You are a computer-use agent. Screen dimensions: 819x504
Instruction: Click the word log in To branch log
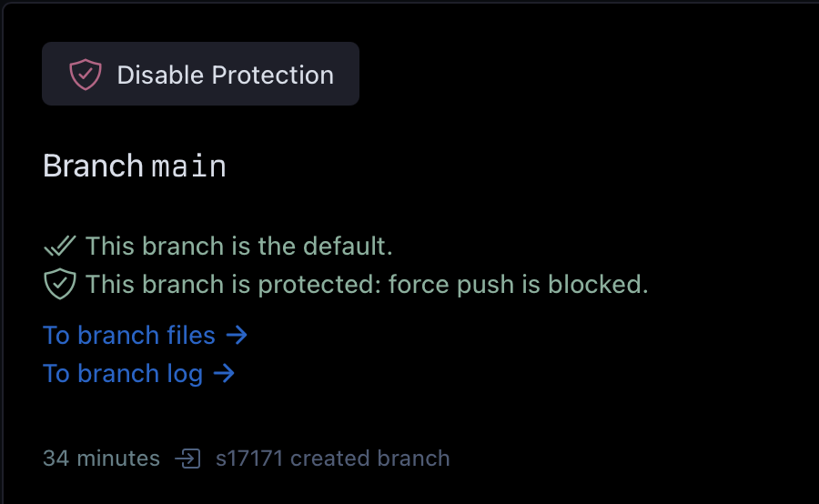click(185, 375)
